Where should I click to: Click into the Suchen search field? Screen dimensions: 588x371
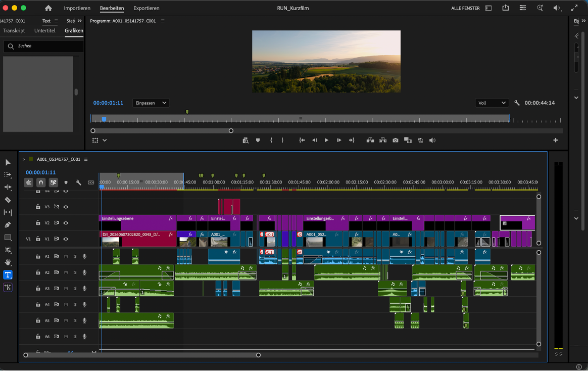coord(43,46)
